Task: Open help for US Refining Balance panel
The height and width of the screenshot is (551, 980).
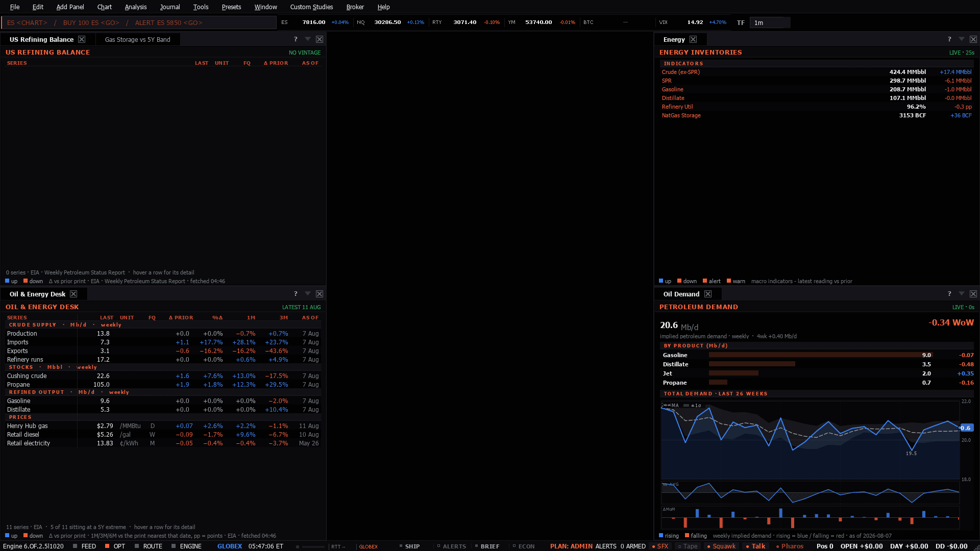Action: pos(296,39)
